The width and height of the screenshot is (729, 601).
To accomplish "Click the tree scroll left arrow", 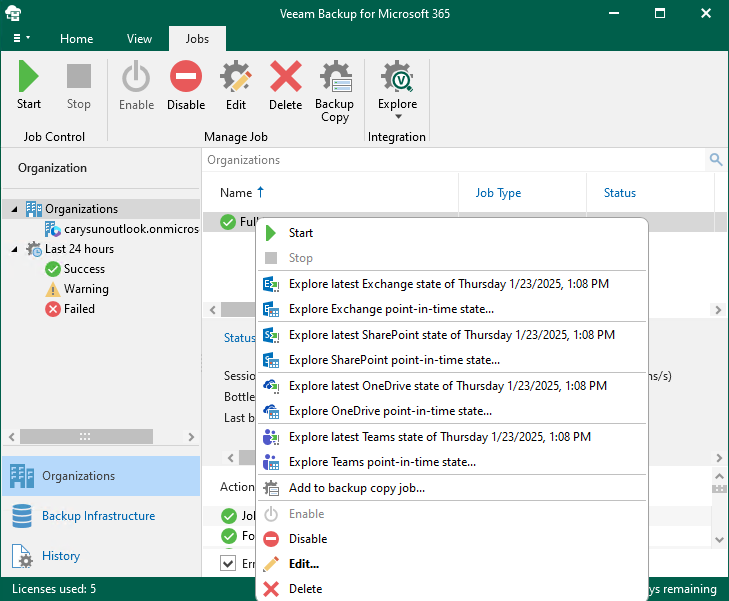I will (12, 437).
